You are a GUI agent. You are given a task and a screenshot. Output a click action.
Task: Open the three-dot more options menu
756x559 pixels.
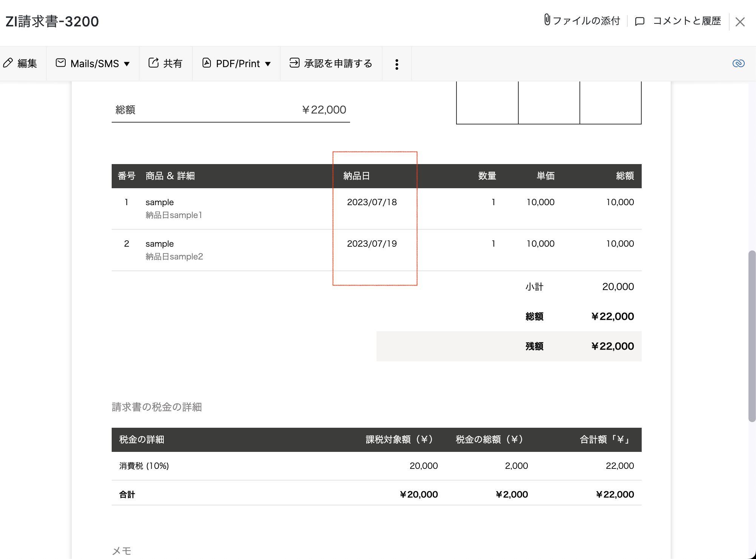(396, 64)
